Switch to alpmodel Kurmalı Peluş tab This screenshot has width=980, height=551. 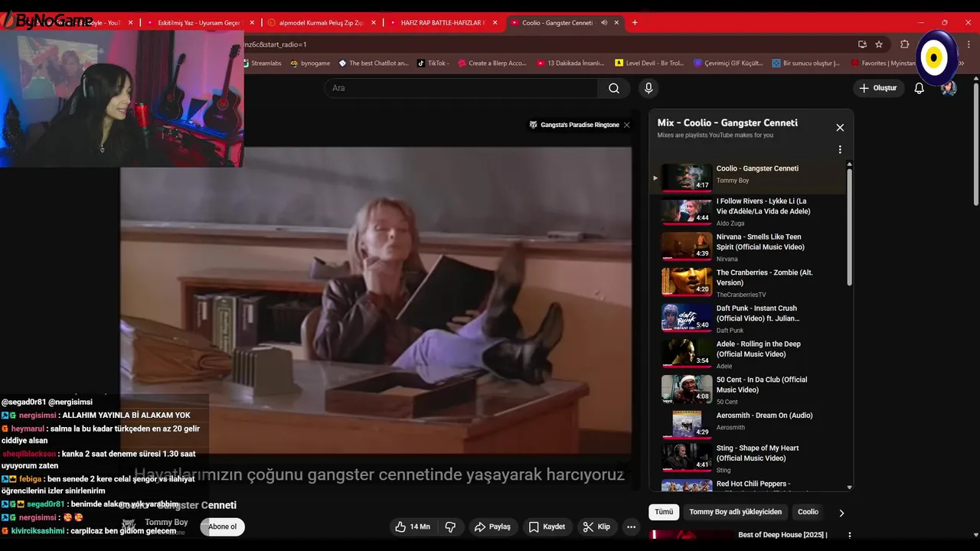[322, 23]
